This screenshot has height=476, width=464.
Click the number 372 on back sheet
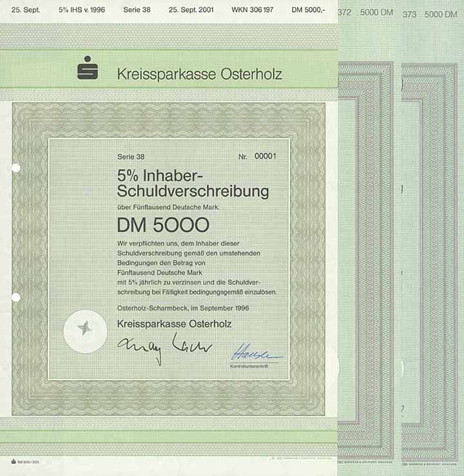tap(345, 12)
